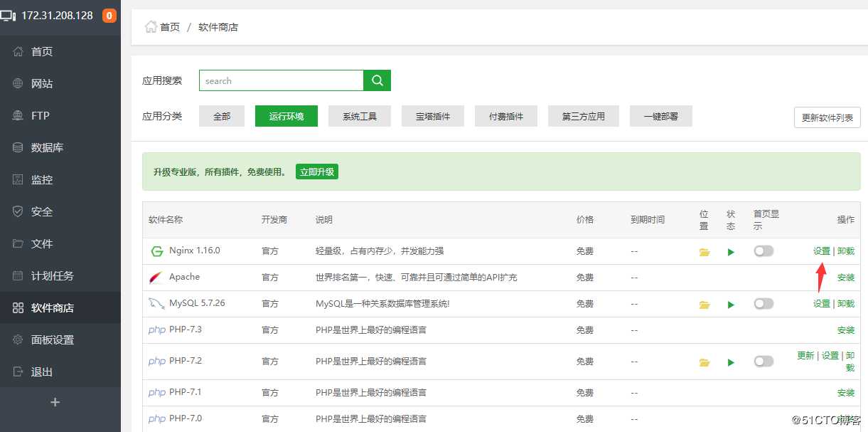Image resolution: width=868 pixels, height=432 pixels.
Task: Open 软件商店 in the sidebar
Action: tap(60, 307)
